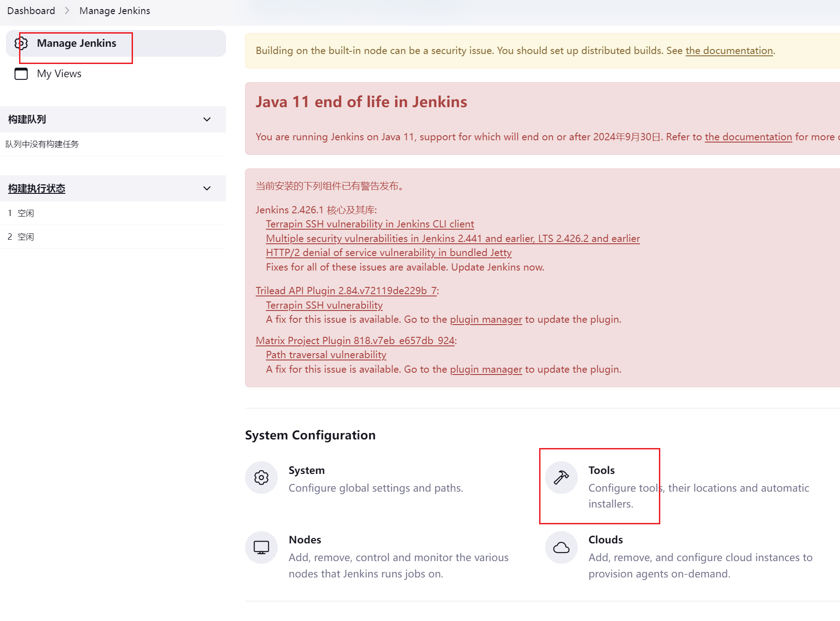840x621 pixels.
Task: Open System configuration title
Action: pos(307,470)
